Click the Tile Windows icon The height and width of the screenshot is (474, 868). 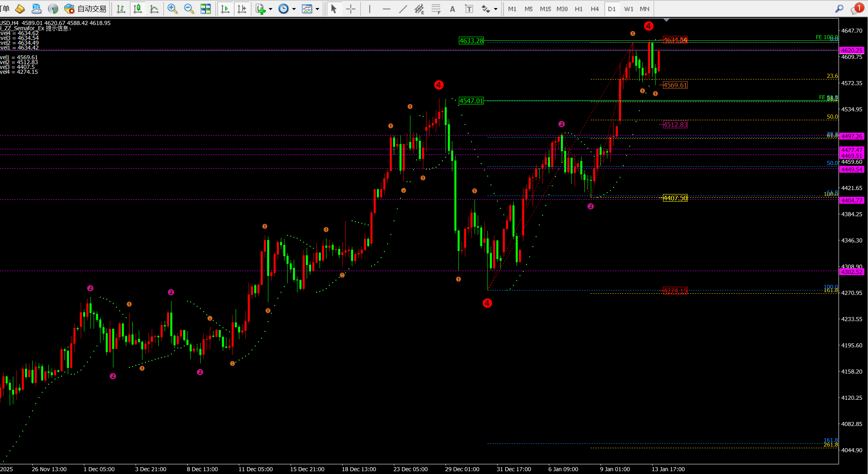[205, 9]
